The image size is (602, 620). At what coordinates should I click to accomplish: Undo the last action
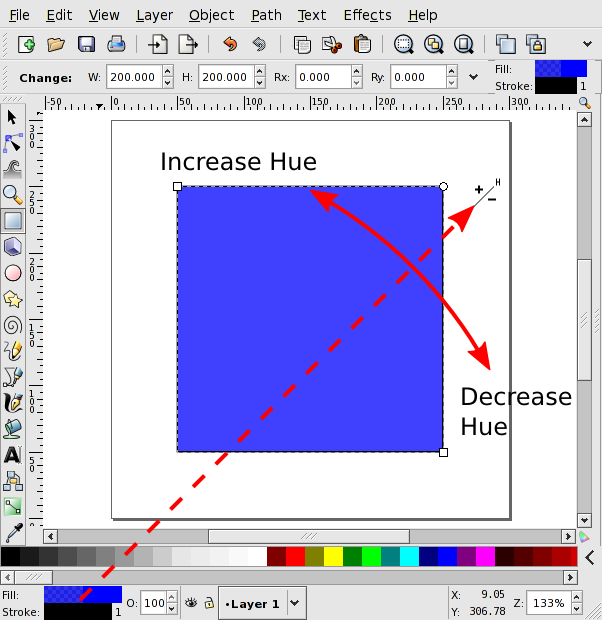230,44
